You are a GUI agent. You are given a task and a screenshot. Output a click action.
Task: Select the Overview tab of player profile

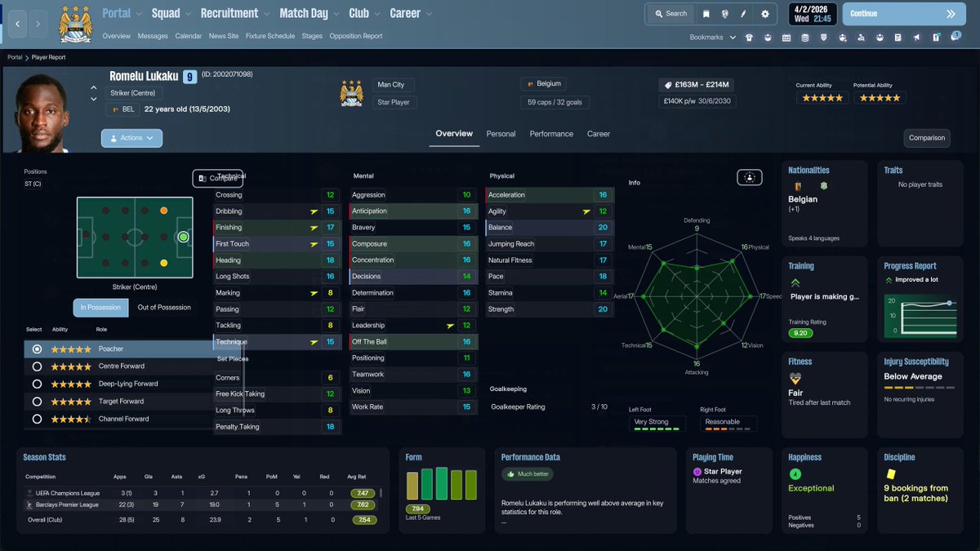coord(454,134)
